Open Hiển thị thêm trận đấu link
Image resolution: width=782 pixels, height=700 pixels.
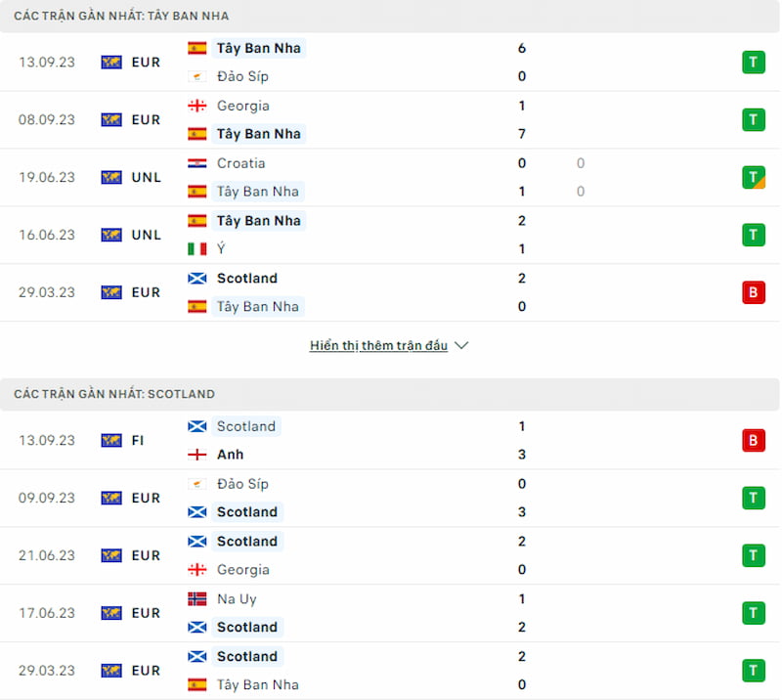pyautogui.click(x=378, y=345)
